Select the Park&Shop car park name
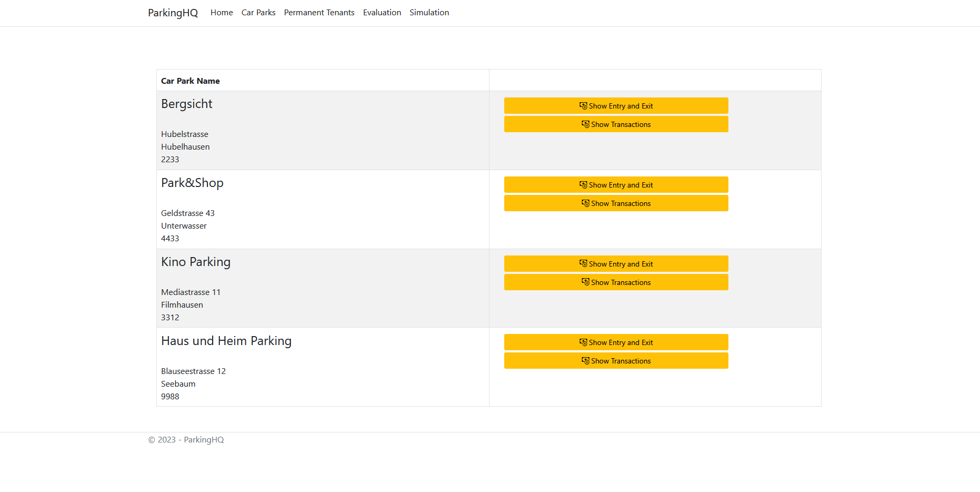This screenshot has height=492, width=980. tap(192, 183)
